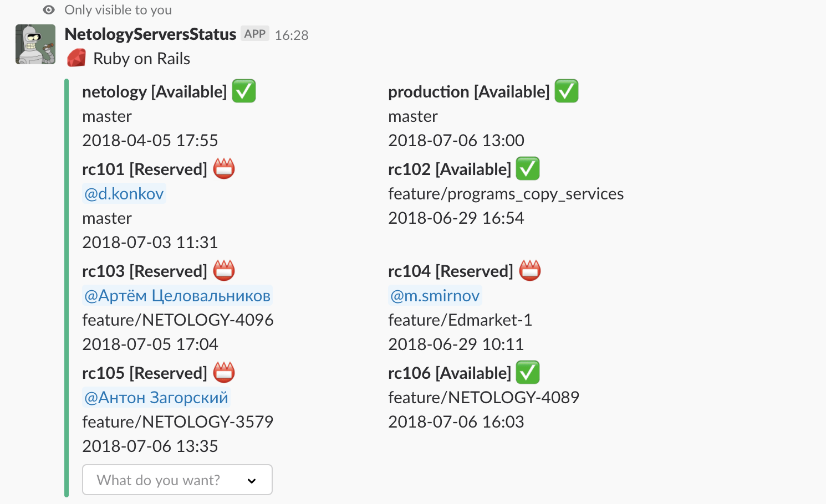Click the APP badge beside the bot name

[x=255, y=34]
